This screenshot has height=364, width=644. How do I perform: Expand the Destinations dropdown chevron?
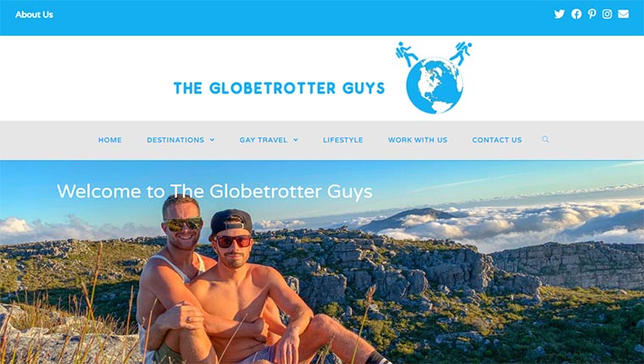point(213,140)
